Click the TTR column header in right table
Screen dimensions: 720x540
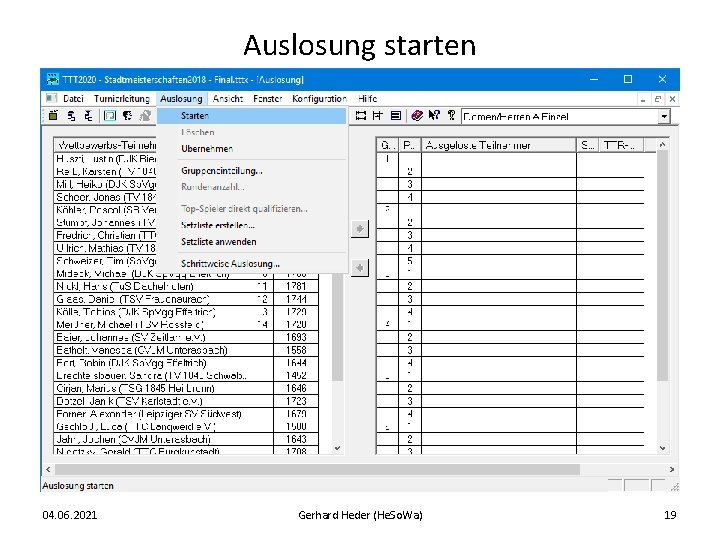[622, 146]
